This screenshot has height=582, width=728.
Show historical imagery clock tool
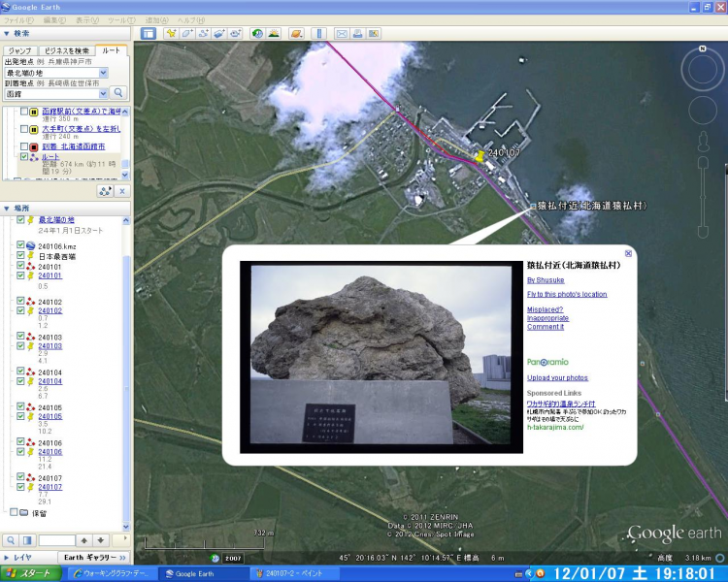[x=257, y=33]
